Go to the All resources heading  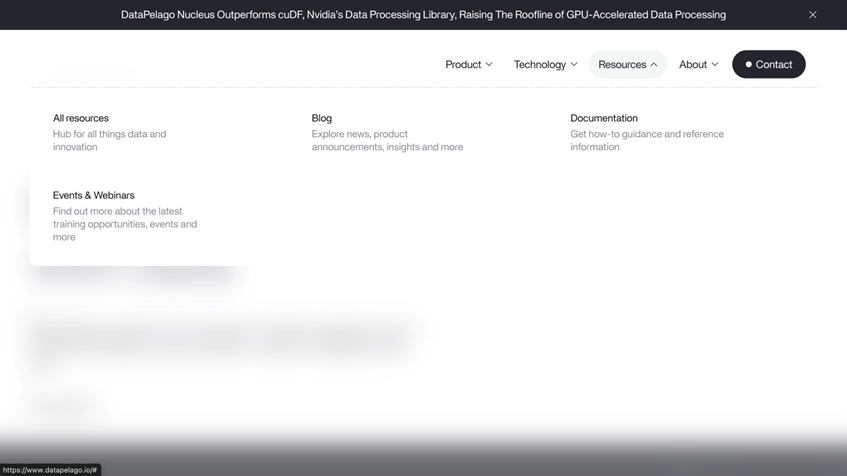81,118
